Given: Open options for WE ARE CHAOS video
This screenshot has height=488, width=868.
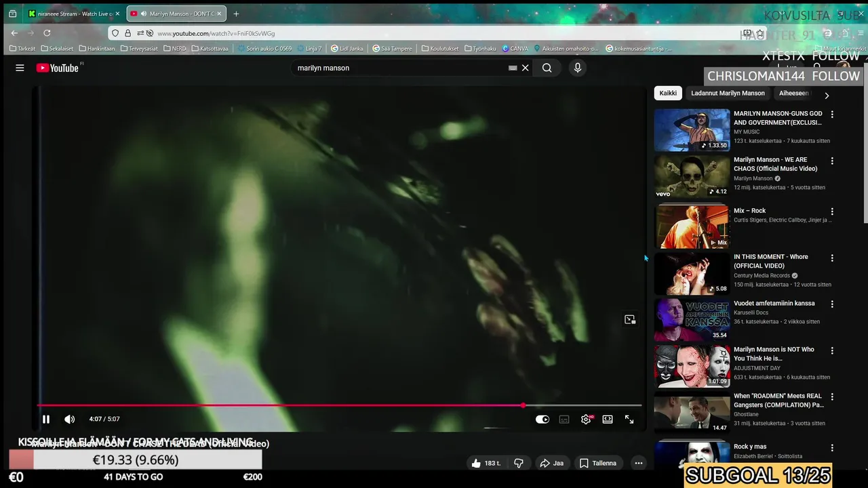Looking at the screenshot, I should tap(832, 161).
